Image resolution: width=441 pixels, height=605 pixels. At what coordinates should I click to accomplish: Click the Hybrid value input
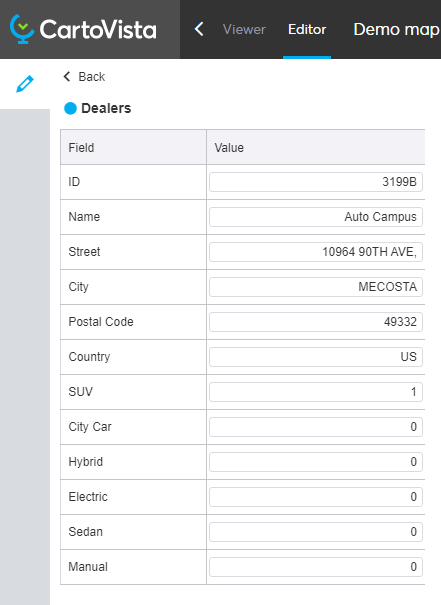pyautogui.click(x=316, y=462)
